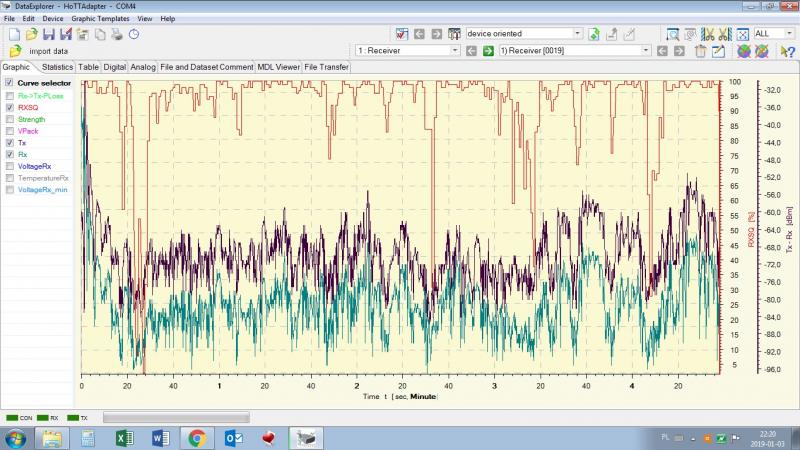Click the print icon in toolbar
This screenshot has height=450, width=800.
[117, 34]
